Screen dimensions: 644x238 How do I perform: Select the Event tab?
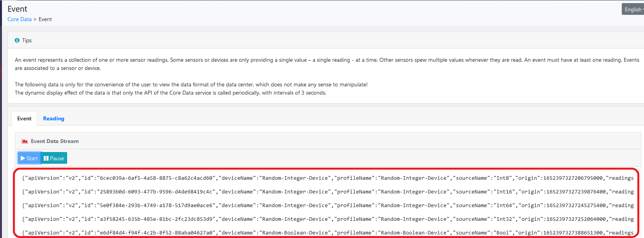(24, 118)
